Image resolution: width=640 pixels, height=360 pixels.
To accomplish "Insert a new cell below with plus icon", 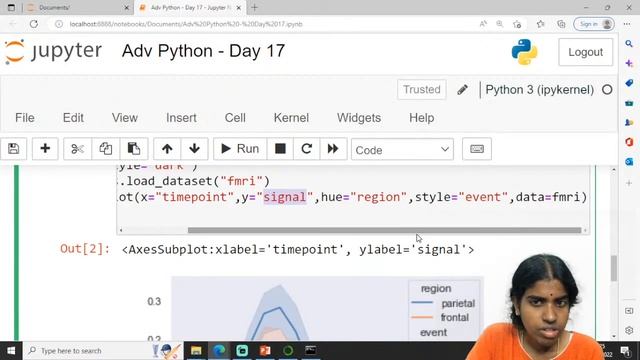I will point(45,149).
